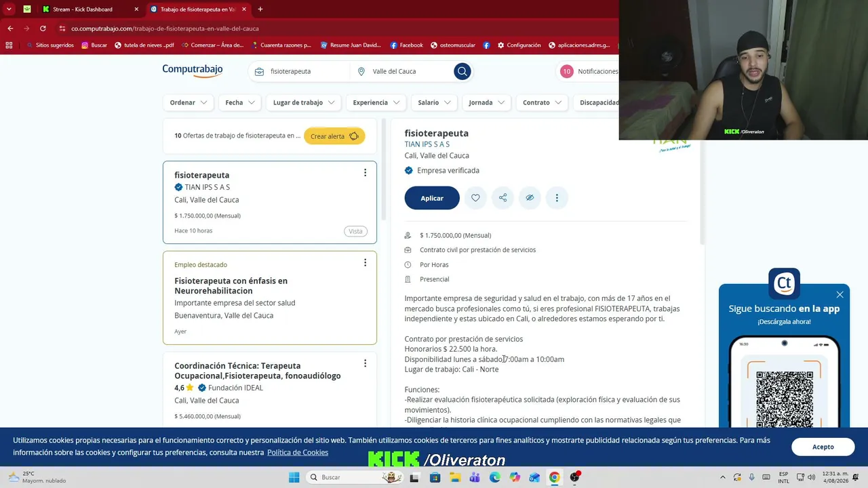Open the Salario filter dropdown
This screenshot has height=488, width=868.
click(434, 102)
